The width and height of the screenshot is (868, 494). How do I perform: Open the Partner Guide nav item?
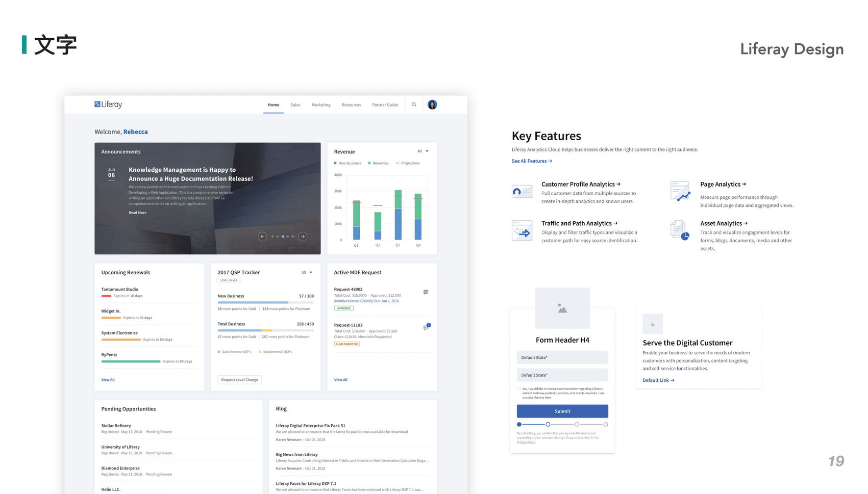(x=385, y=105)
